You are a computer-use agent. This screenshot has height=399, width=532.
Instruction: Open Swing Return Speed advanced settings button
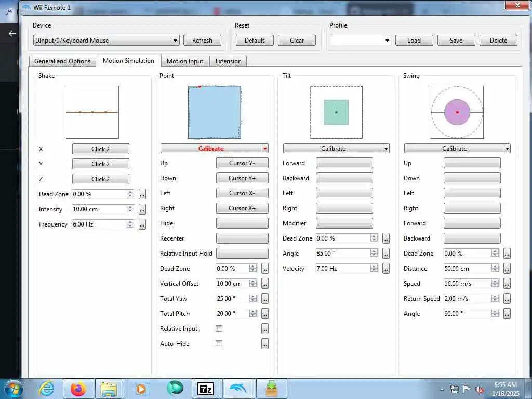(507, 299)
